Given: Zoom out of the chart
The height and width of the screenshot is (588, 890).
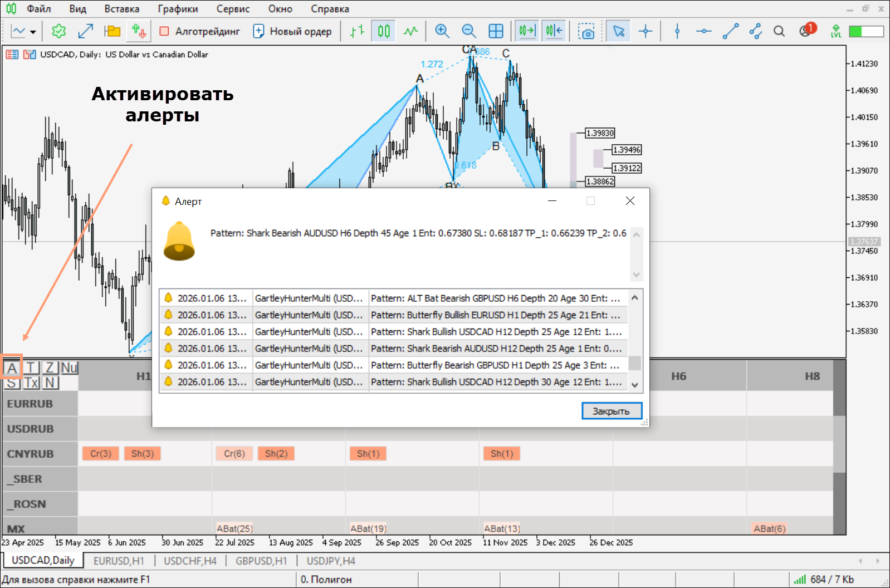Looking at the screenshot, I should point(469,31).
